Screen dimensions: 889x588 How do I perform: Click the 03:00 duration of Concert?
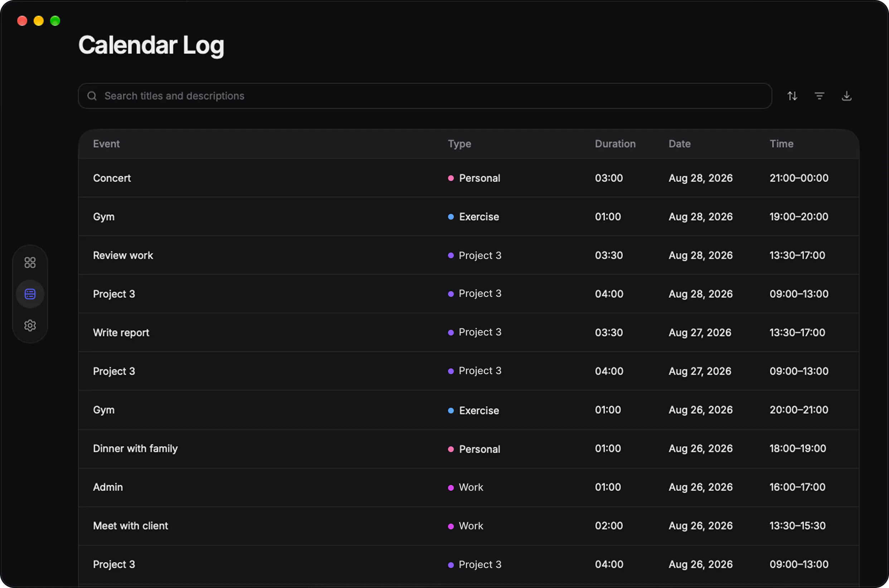(609, 178)
